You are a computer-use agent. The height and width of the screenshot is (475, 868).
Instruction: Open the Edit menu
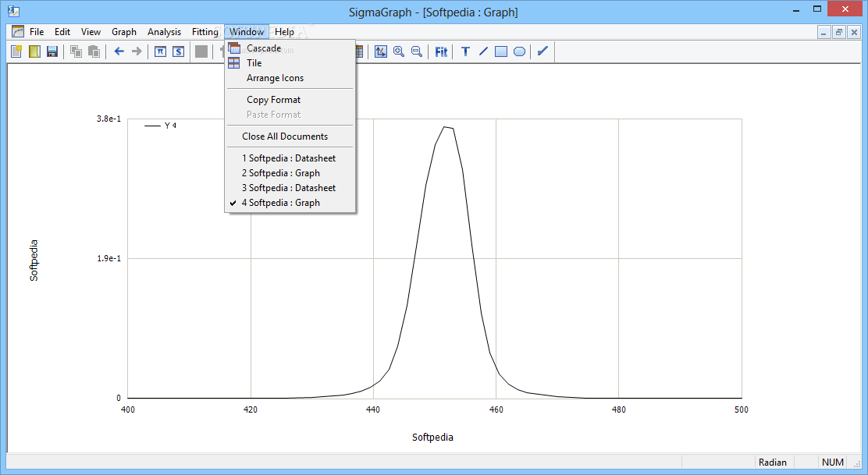[62, 31]
